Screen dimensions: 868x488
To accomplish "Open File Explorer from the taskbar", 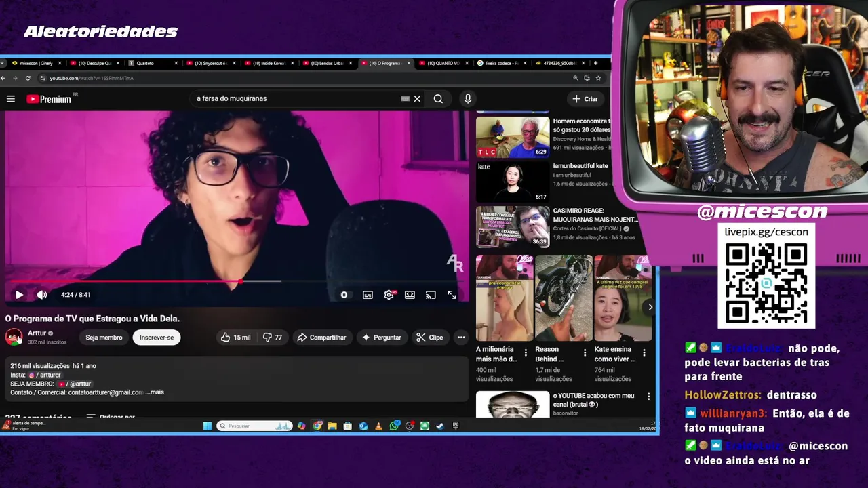I will point(332,426).
